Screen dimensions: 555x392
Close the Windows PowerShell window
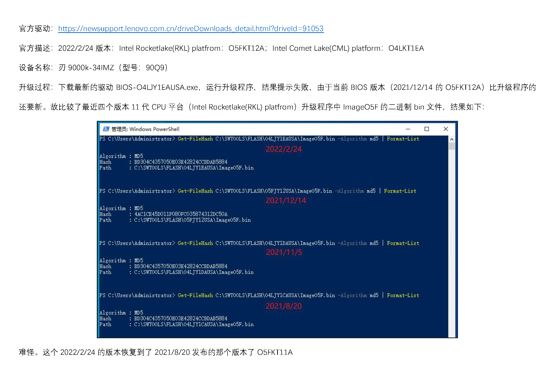coord(446,129)
